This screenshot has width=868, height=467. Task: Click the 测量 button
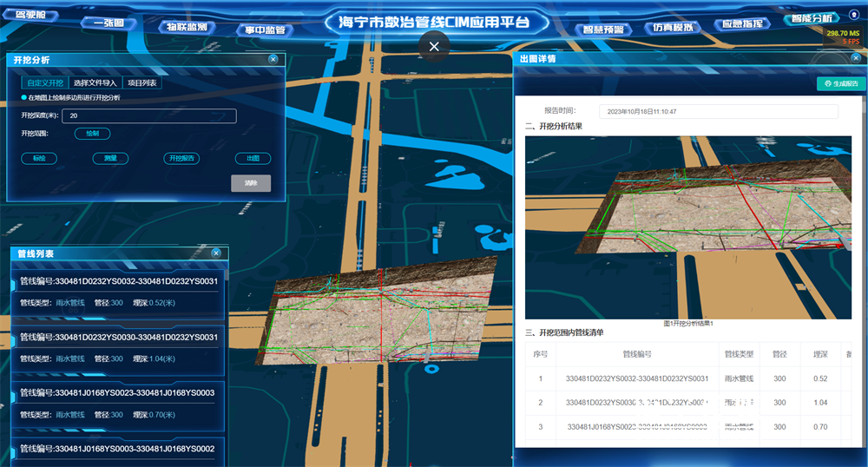point(110,158)
